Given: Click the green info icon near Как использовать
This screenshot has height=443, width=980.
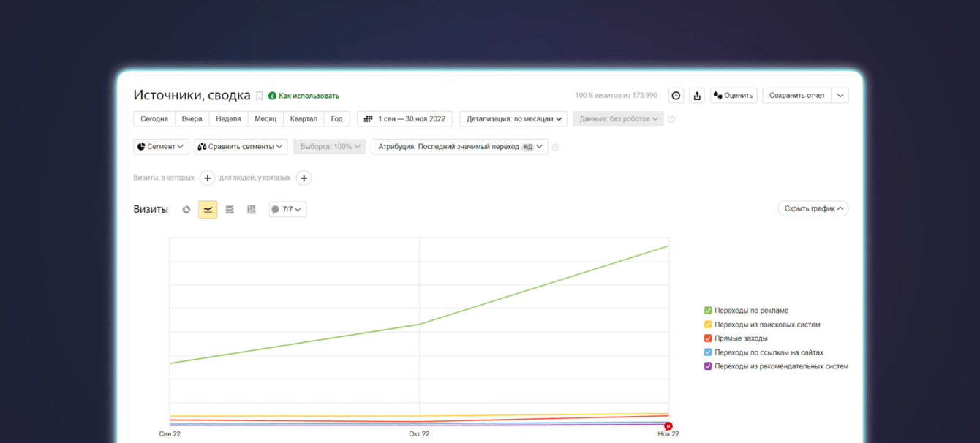Looking at the screenshot, I should coord(272,96).
